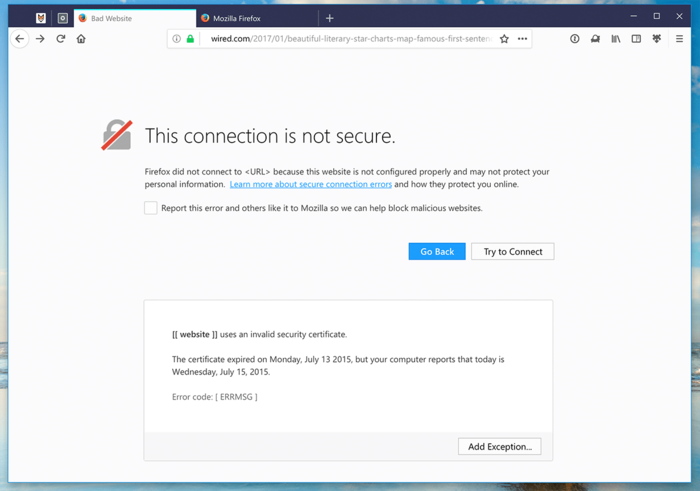Click the green padlock icon
Screen dimensions: 700x491
(190, 39)
